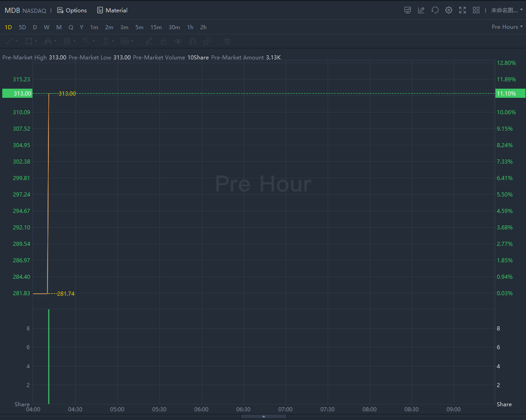This screenshot has height=420, width=526.
Task: Switch to the 15m interval
Action: tap(156, 27)
